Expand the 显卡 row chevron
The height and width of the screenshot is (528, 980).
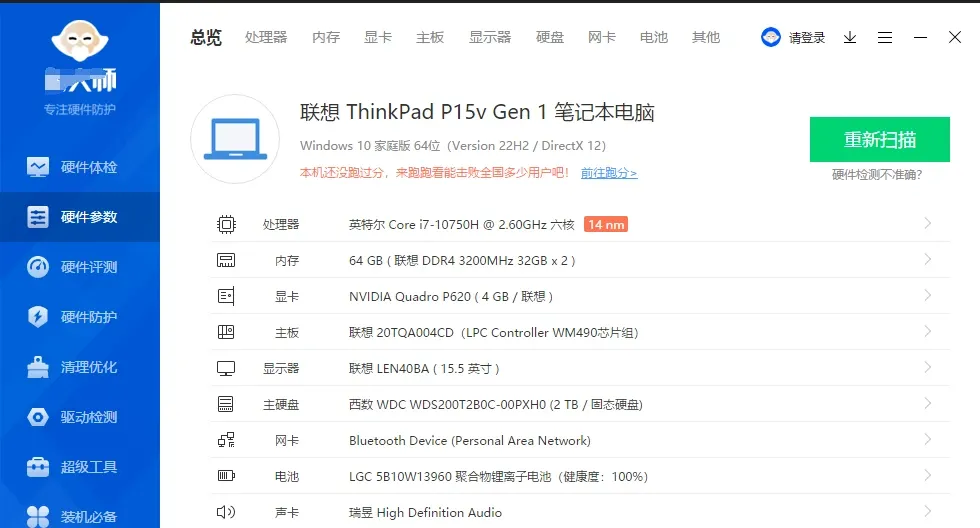point(928,295)
